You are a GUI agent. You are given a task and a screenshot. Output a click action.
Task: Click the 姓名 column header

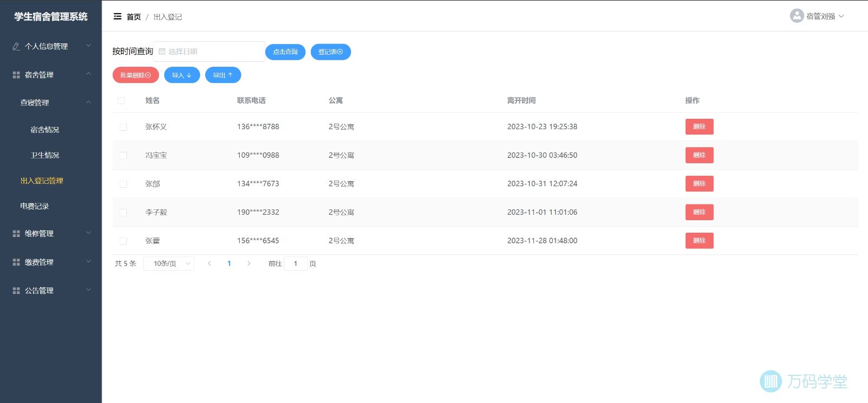tap(152, 100)
